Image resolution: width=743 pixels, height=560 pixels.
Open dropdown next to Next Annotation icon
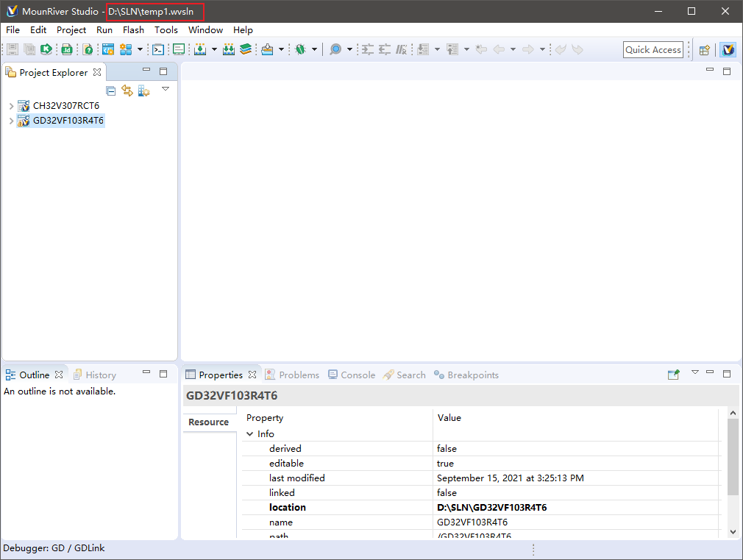click(438, 49)
